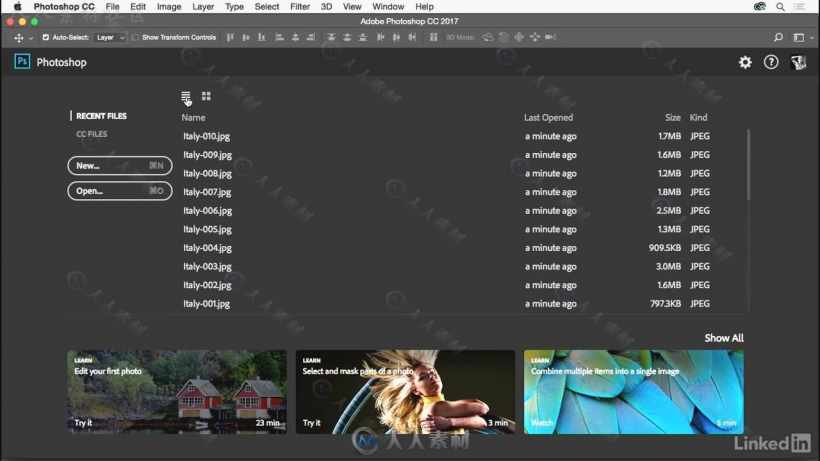
Task: Select CC FILES tab
Action: coord(92,134)
